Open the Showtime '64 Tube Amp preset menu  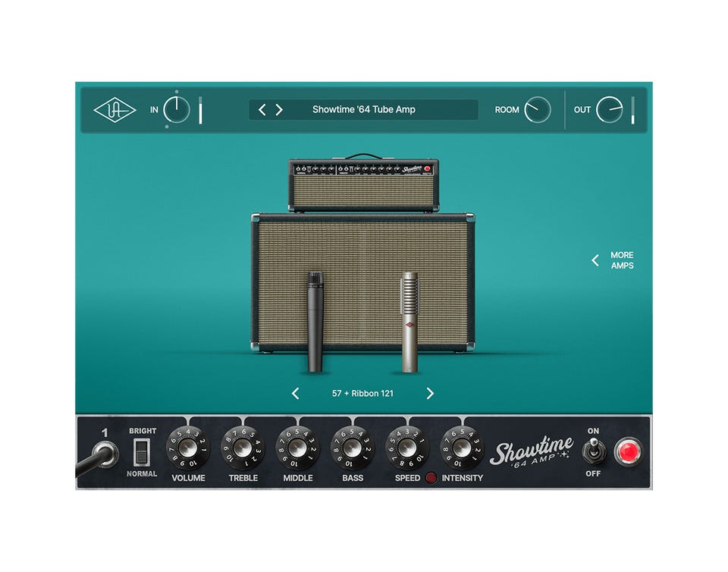(x=363, y=109)
